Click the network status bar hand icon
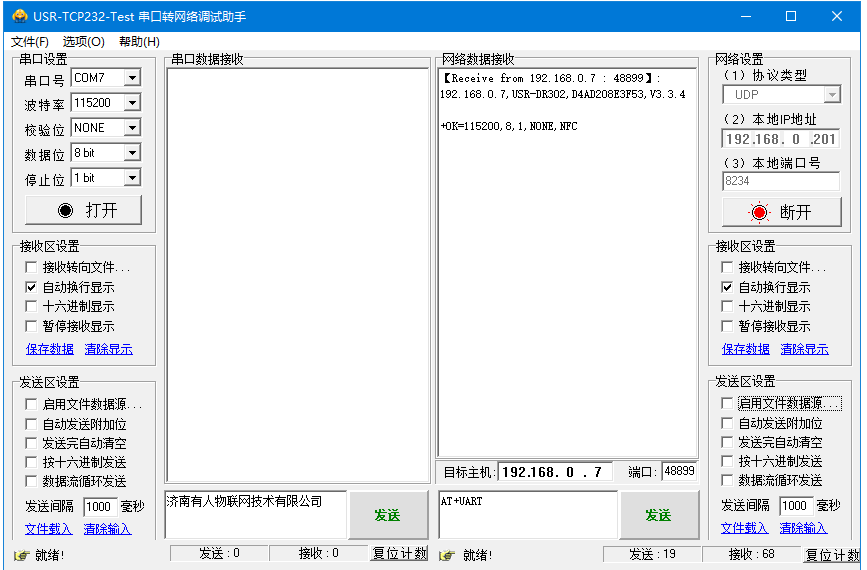 point(447,555)
